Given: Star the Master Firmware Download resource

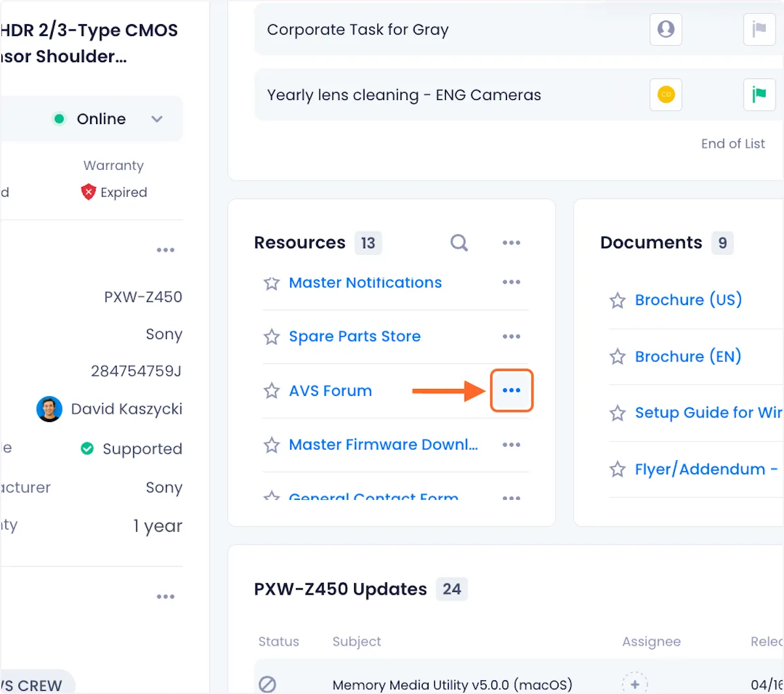Looking at the screenshot, I should pos(271,445).
